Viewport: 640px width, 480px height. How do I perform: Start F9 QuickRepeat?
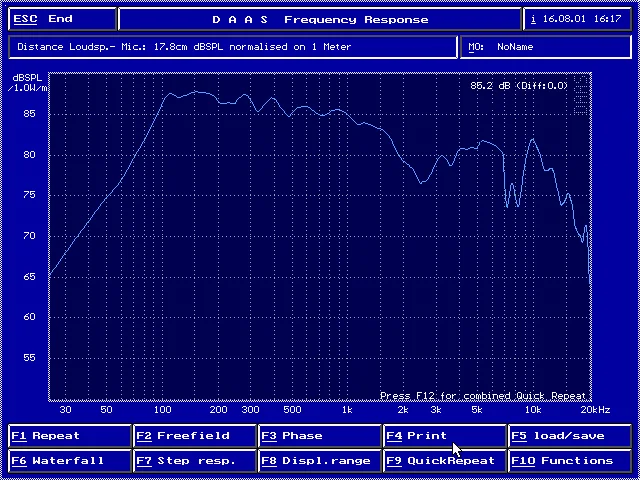pyautogui.click(x=444, y=461)
